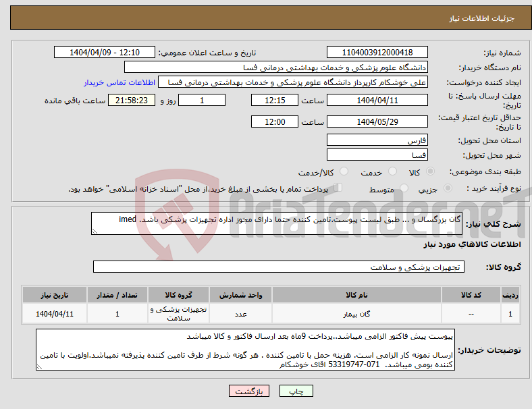532x409 pixels.
Task: Click the request creator name field
Action: 293,82
